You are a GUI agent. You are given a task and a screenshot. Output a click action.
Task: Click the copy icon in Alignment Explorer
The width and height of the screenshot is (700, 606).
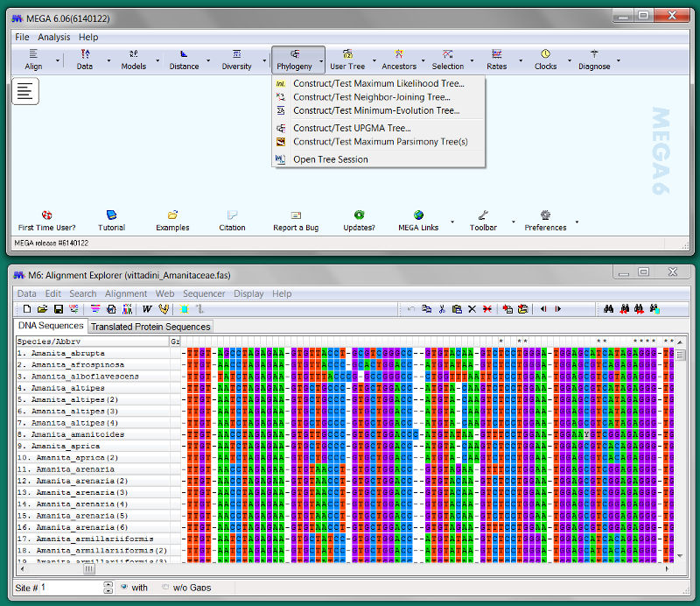426,309
